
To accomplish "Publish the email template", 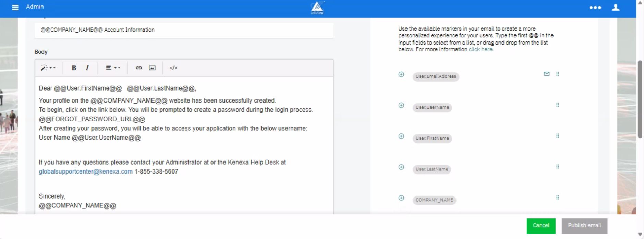I will 584,226.
